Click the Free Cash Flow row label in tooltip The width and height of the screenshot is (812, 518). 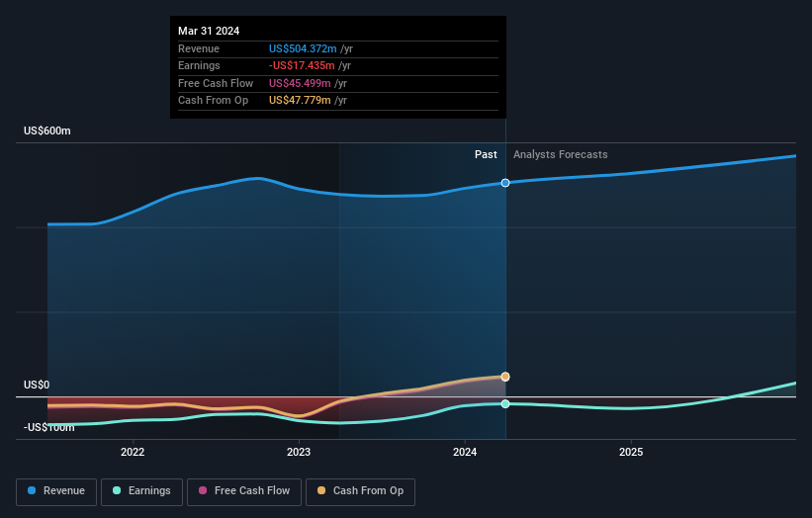pos(216,83)
